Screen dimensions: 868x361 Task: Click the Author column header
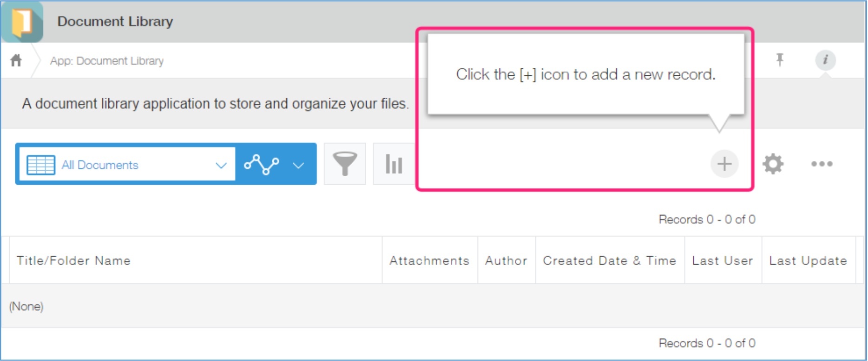pos(506,261)
